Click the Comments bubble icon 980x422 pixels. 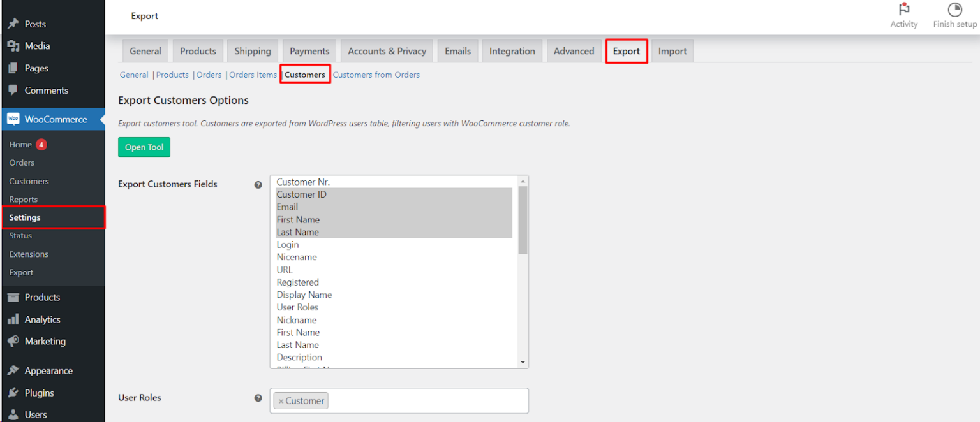tap(13, 90)
